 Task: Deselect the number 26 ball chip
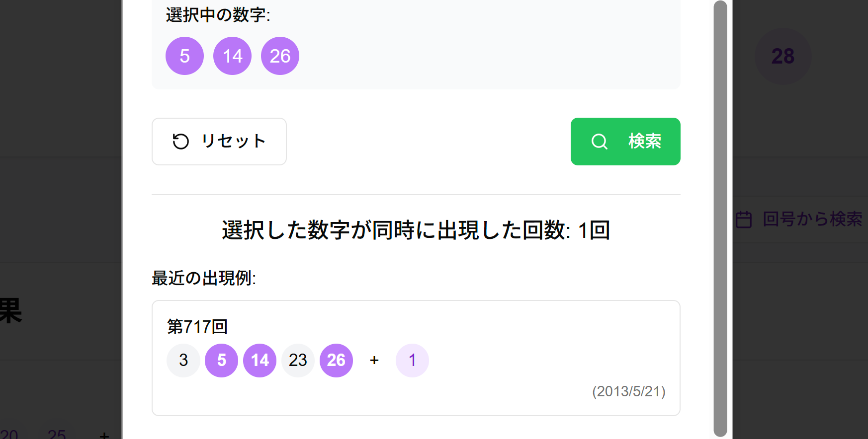click(280, 56)
